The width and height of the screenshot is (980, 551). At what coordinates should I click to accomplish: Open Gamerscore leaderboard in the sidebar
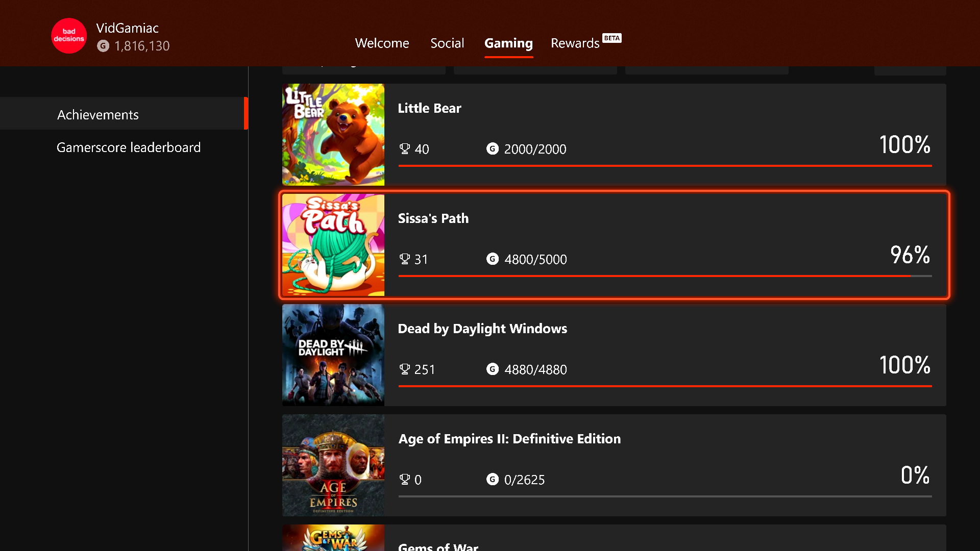pyautogui.click(x=128, y=147)
